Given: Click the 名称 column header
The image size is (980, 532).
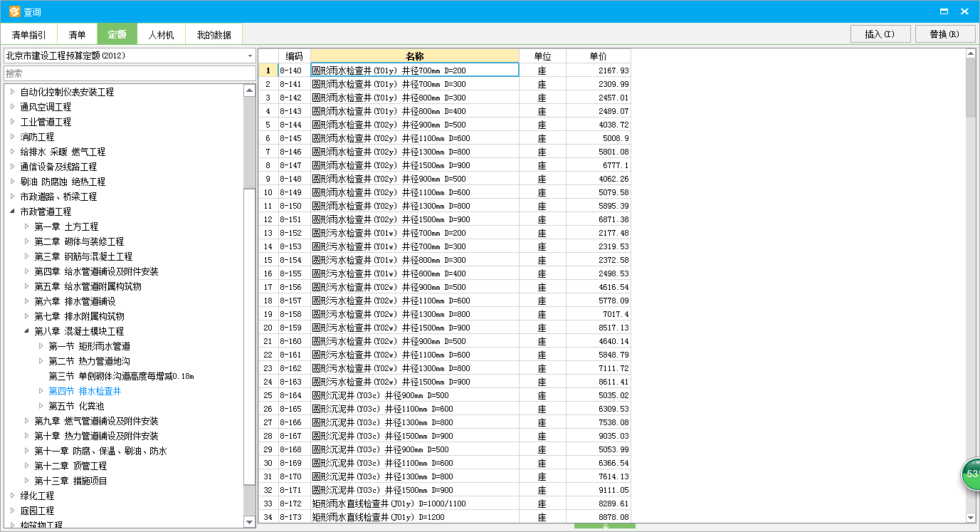Looking at the screenshot, I should click(415, 56).
